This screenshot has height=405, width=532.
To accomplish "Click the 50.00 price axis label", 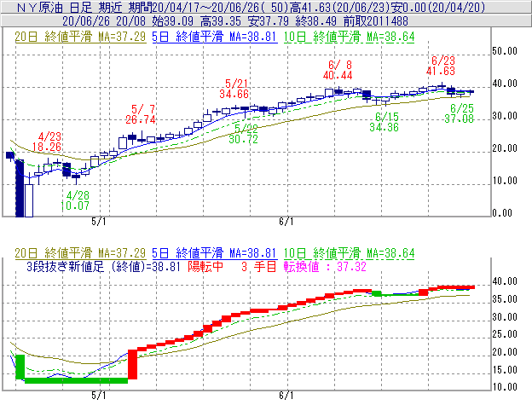I will 505,51.
